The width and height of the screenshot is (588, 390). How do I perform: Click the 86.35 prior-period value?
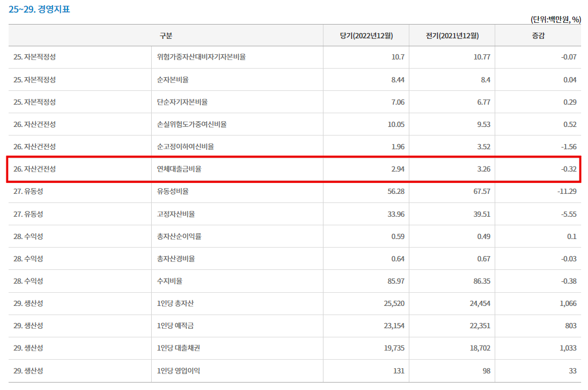482,281
